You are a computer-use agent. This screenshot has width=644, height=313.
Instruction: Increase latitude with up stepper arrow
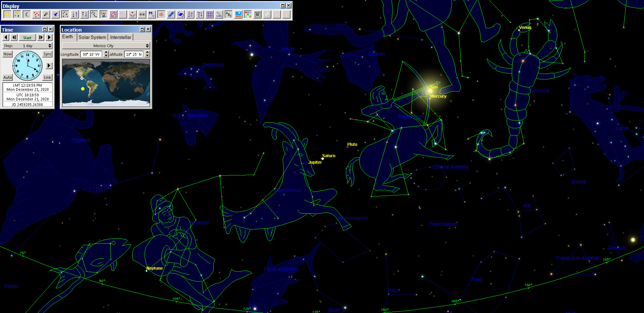coord(147,53)
